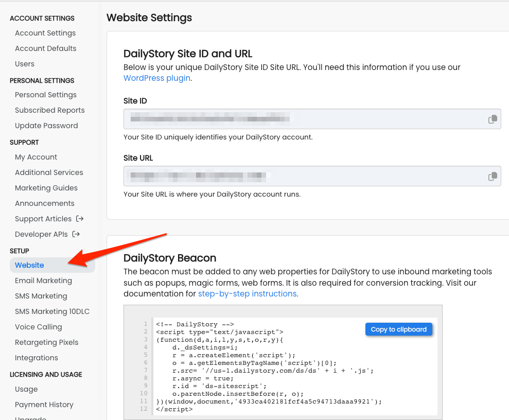509x420 pixels.
Task: Open Personal Settings
Action: coord(46,95)
